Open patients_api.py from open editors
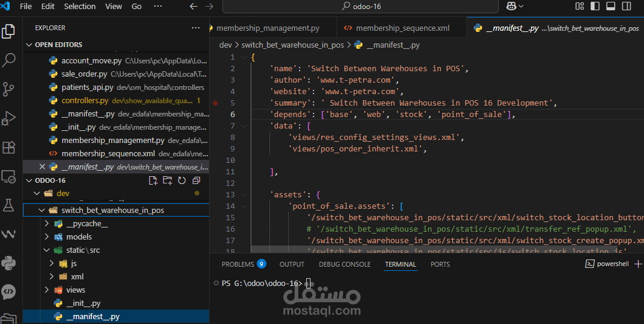Image resolution: width=644 pixels, height=324 pixels. [x=116, y=87]
